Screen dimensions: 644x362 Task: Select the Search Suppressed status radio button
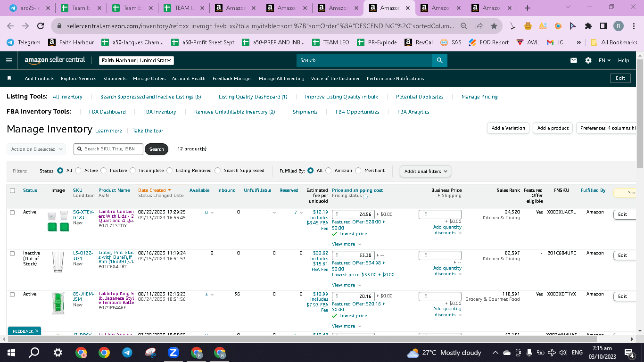point(218,171)
